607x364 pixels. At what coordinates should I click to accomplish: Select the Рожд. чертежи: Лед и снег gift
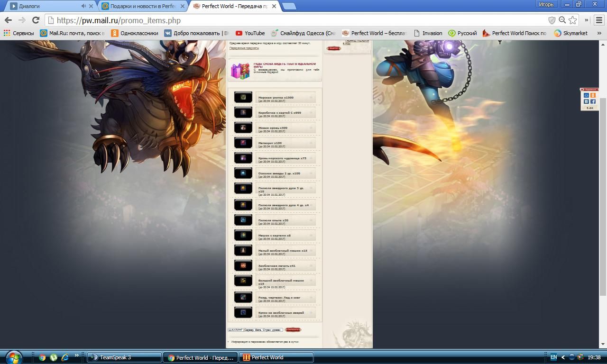coord(285,297)
